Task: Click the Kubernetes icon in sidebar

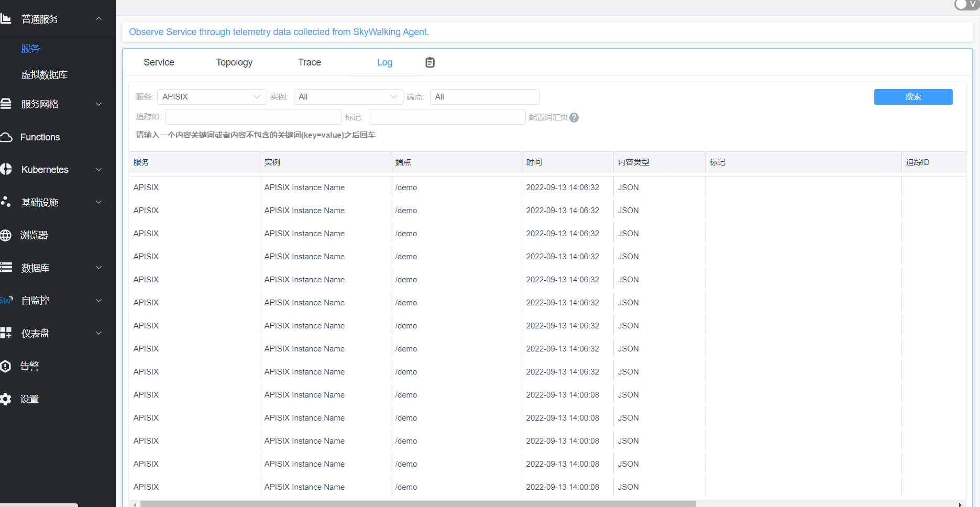Action: (6, 169)
